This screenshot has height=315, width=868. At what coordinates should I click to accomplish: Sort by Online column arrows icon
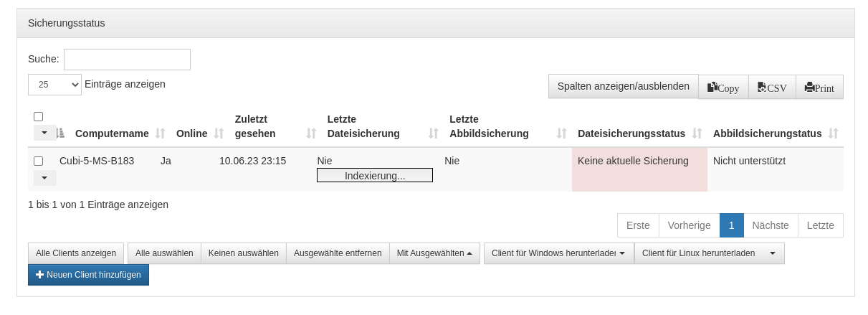click(219, 133)
